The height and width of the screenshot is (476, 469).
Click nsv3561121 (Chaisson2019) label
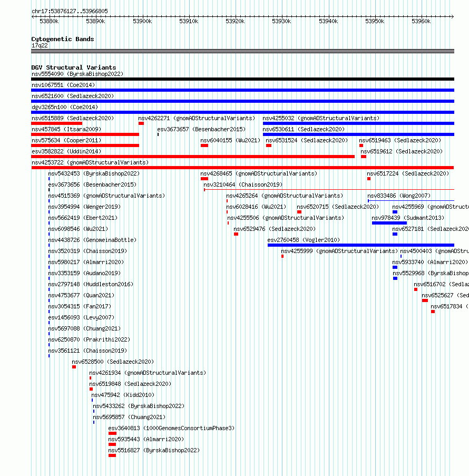(87, 351)
